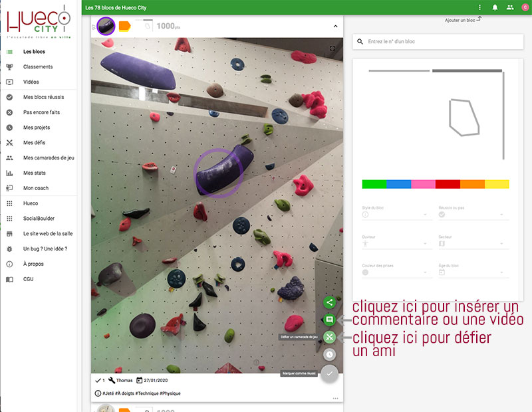This screenshot has height=412, width=532.
Task: Click the Mon coach icon
Action: click(9, 188)
